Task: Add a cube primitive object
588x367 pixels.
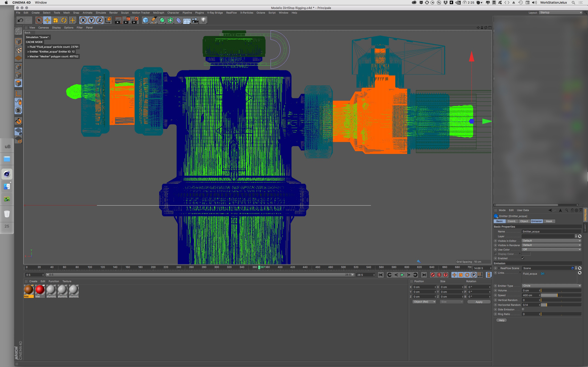Action: tap(145, 20)
